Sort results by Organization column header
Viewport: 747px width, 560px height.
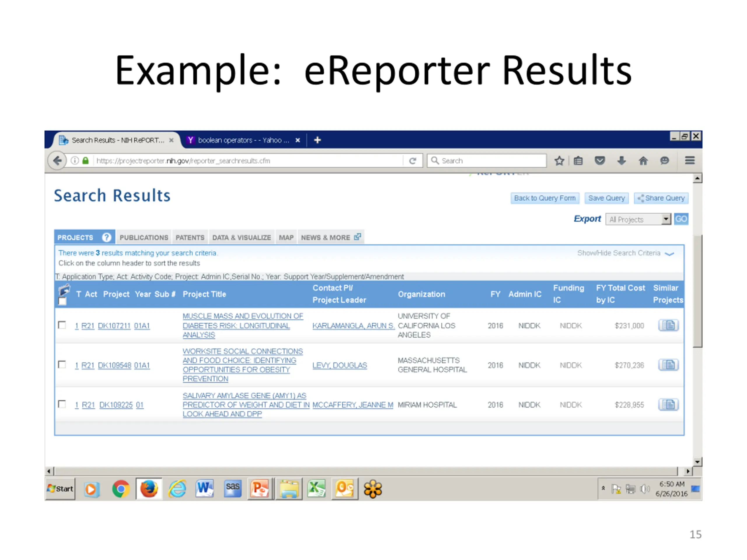[x=421, y=294]
